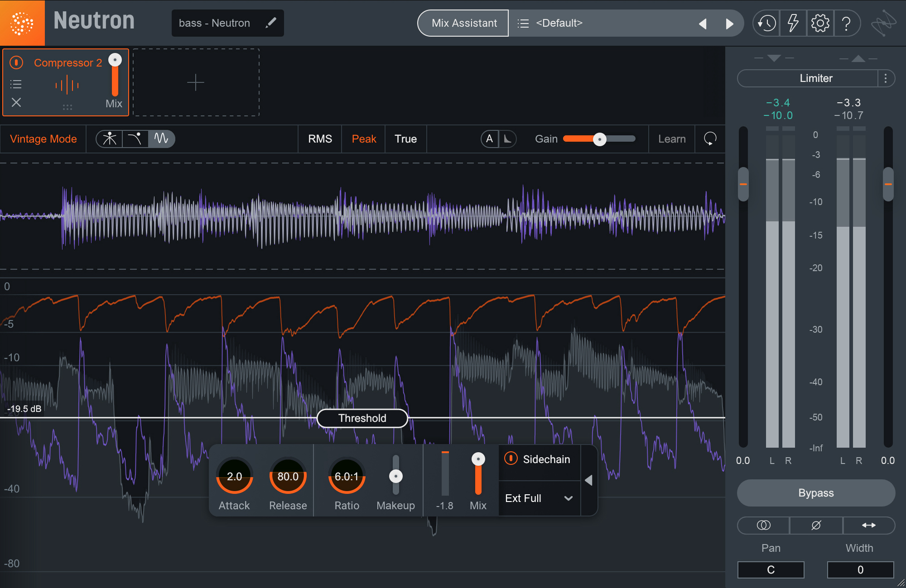906x588 pixels.
Task: Click the output gain fader handle
Action: coord(888,184)
